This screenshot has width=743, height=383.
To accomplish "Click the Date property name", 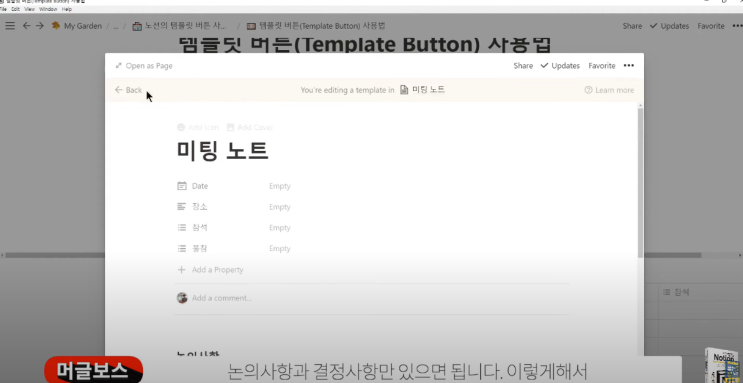I will tap(193, 186).
